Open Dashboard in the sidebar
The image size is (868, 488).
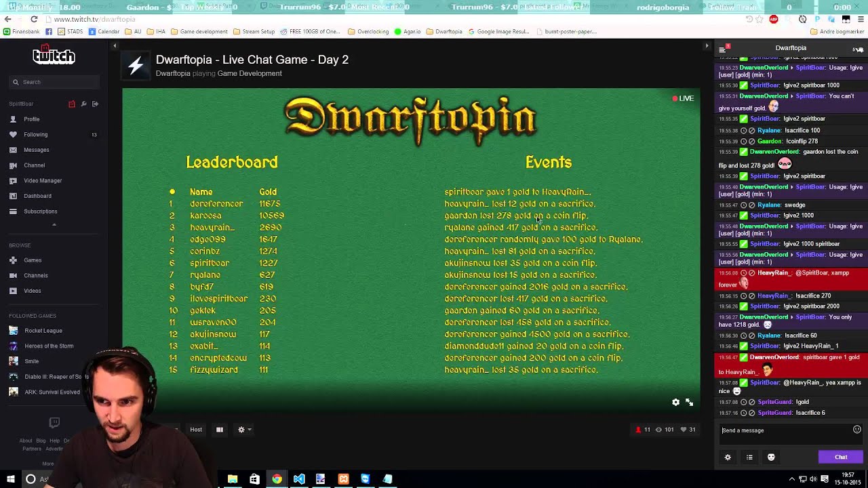pos(37,196)
